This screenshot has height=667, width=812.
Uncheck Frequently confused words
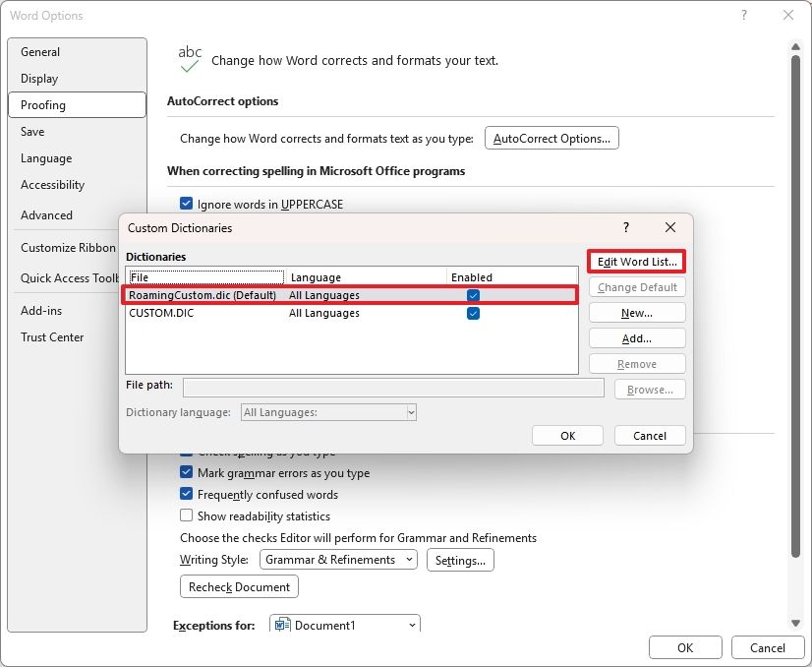pyautogui.click(x=186, y=494)
